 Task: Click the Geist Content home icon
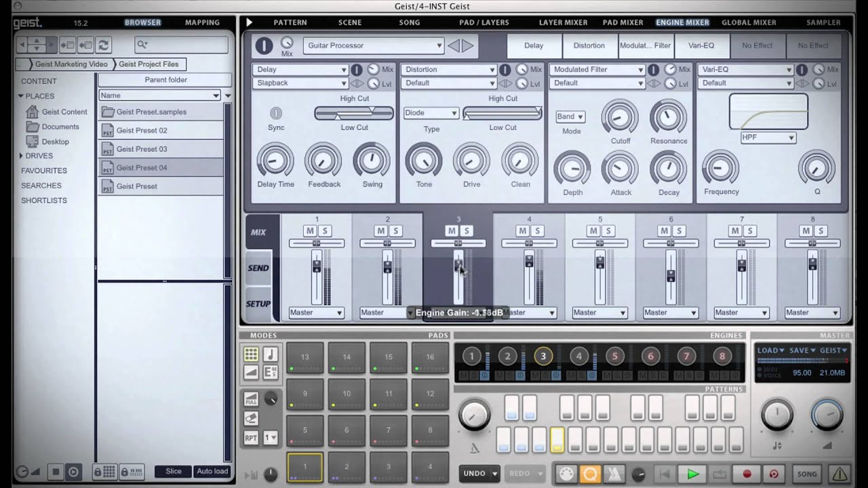[x=32, y=112]
